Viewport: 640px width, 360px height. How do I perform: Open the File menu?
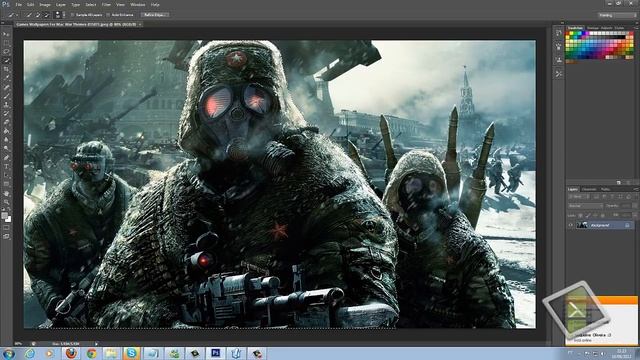(x=18, y=4)
